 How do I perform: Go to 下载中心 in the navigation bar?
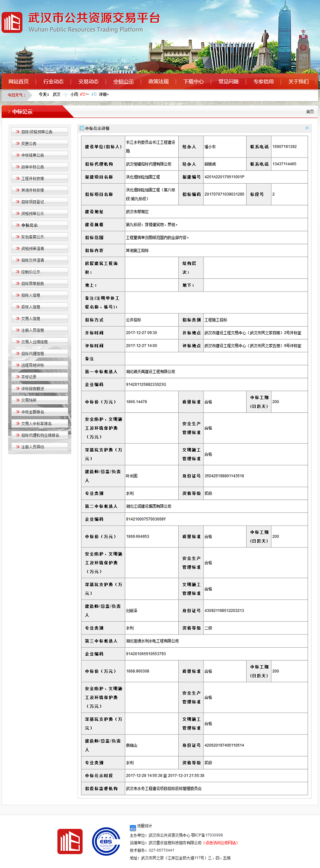click(193, 82)
